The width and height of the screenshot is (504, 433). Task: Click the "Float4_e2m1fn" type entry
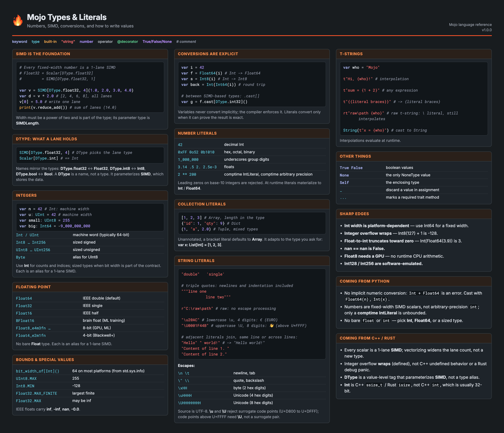pos(31,336)
